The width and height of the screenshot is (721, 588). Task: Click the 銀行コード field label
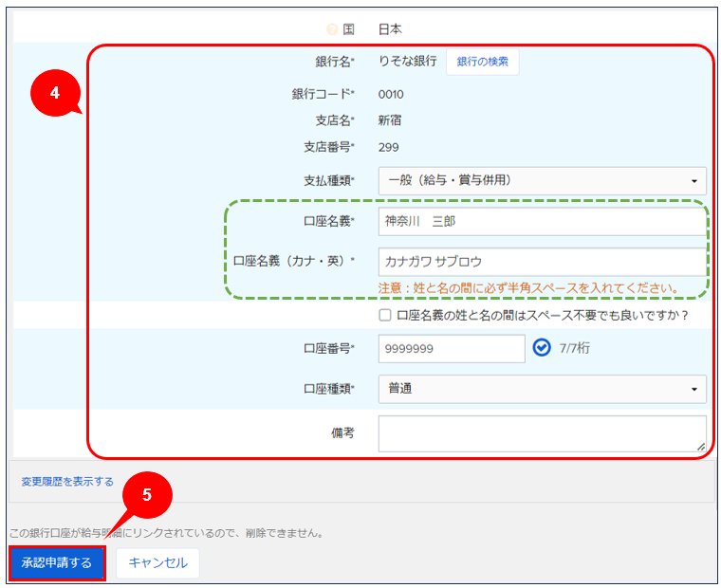pyautogui.click(x=323, y=94)
